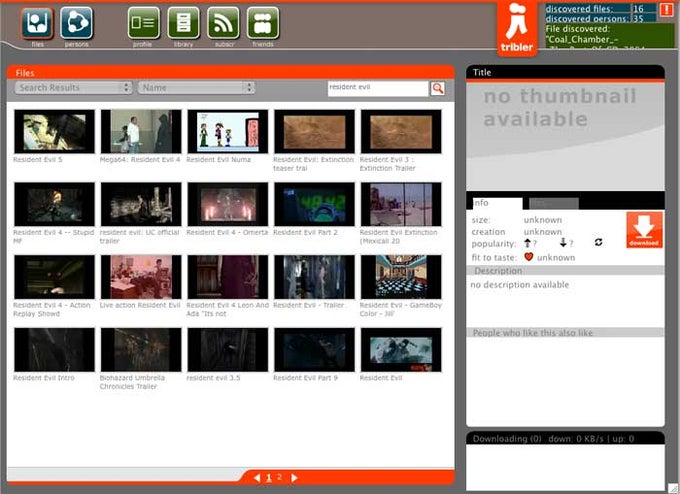
Task: Select Resident Evil 4 -- Stupid MF thumbnail
Action: [54, 204]
